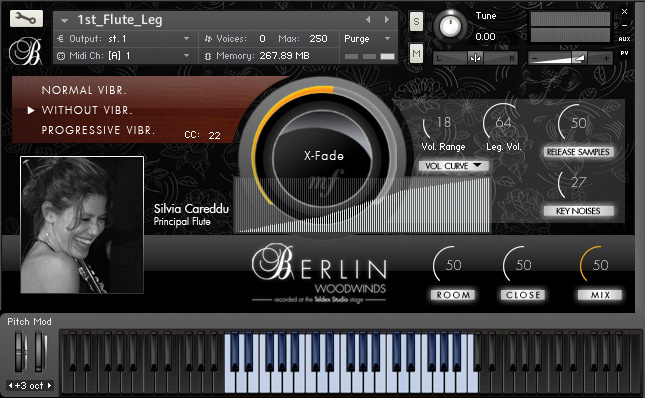Click the Vol. Range knob showing 18
Screen dimensions: 645x398
(x=438, y=123)
